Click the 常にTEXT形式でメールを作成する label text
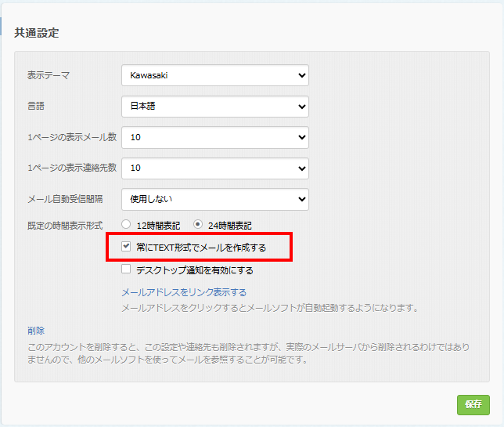The height and width of the screenshot is (427, 504). [x=200, y=248]
